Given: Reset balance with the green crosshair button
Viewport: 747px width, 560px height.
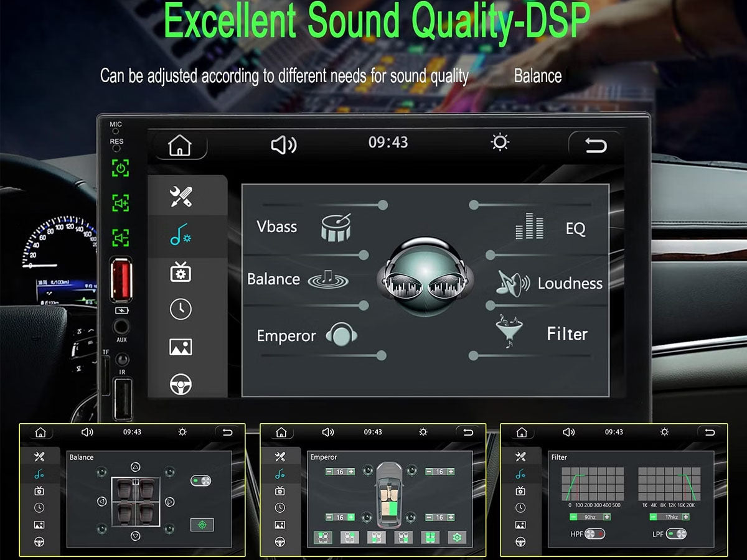Looking at the screenshot, I should (x=202, y=525).
